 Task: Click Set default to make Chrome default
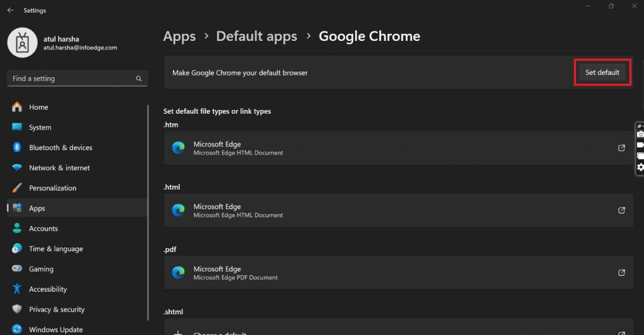click(602, 72)
